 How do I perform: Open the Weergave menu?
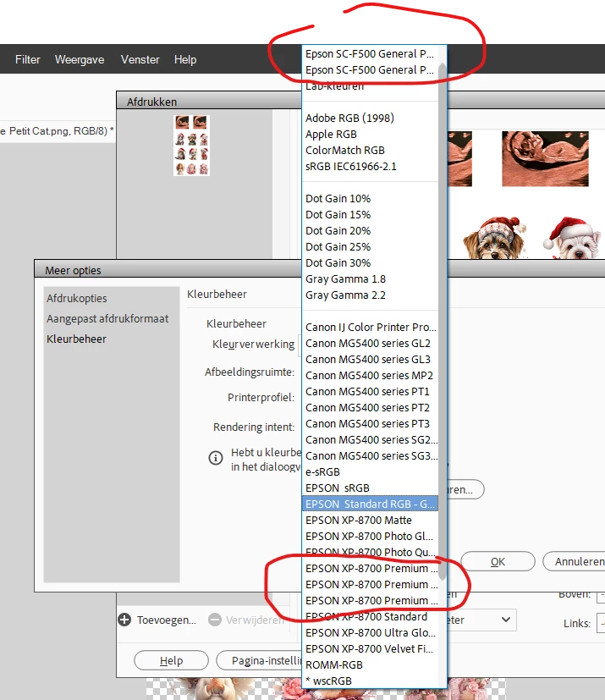(x=80, y=59)
